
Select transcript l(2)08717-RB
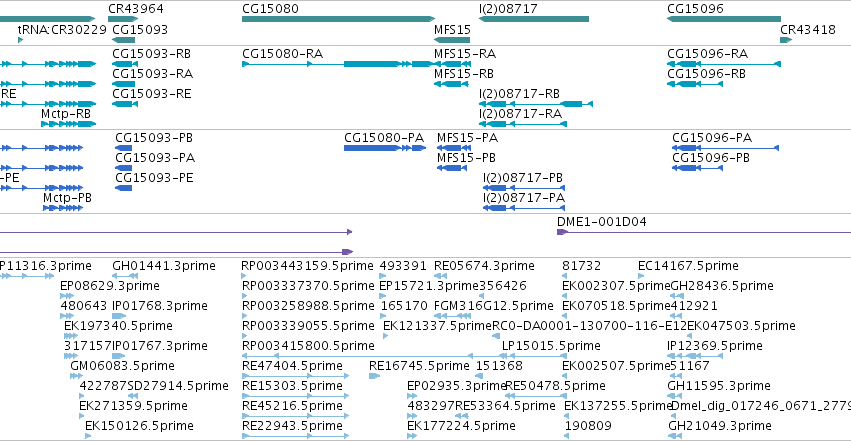point(519,94)
